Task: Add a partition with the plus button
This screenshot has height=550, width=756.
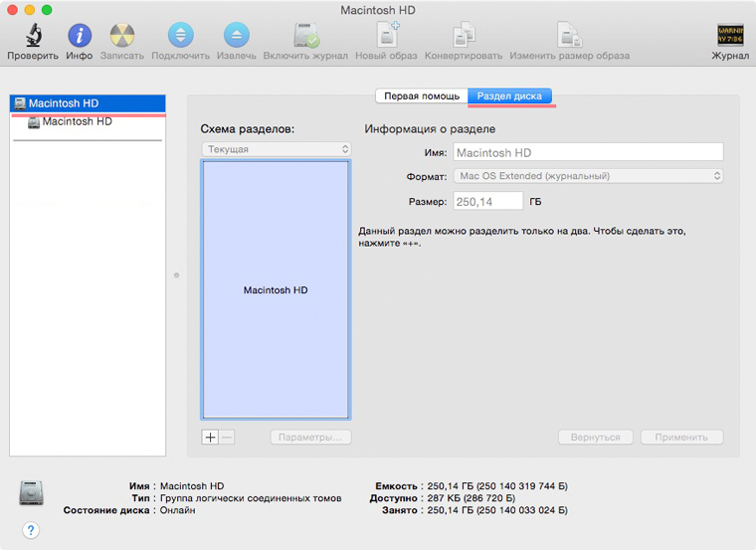Action: [x=210, y=438]
